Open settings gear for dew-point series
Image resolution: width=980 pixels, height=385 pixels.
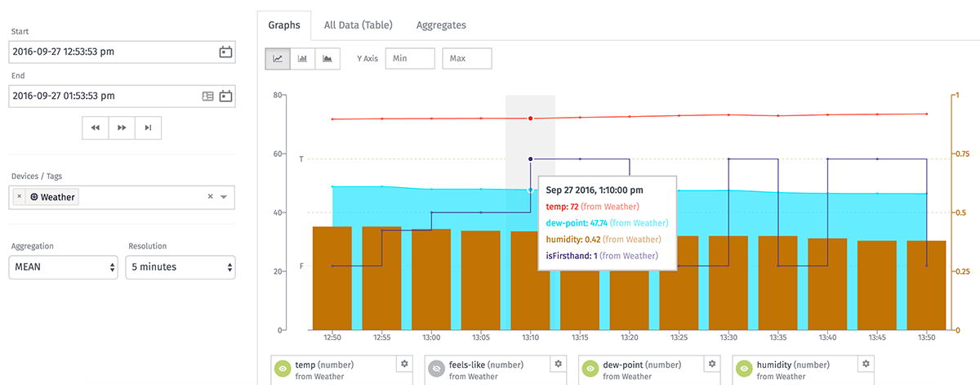(x=711, y=364)
